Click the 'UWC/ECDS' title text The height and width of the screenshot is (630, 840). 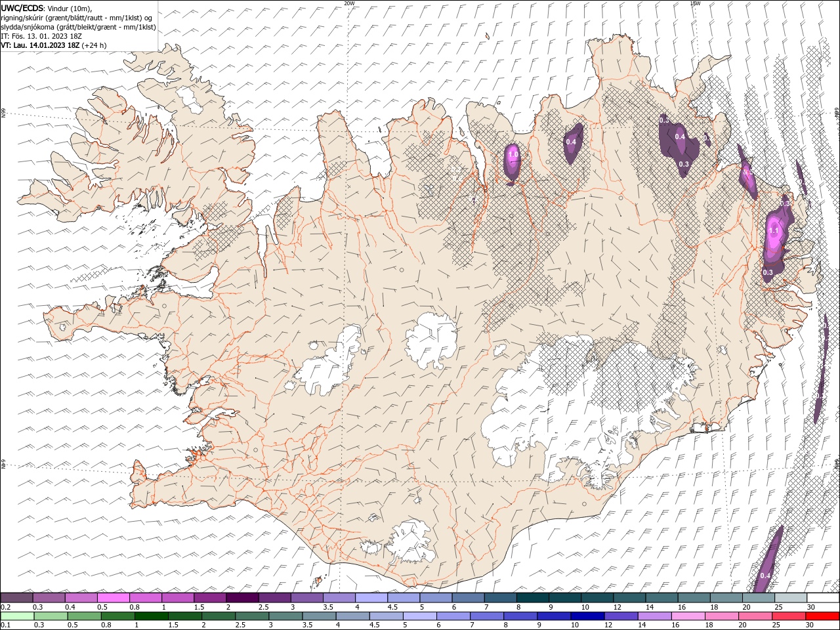(x=22, y=8)
